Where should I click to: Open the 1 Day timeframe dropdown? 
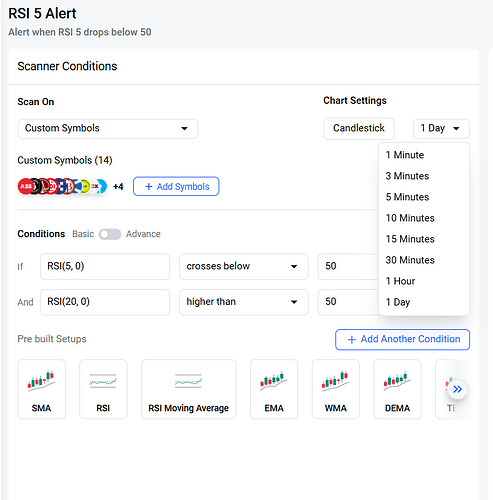click(441, 128)
